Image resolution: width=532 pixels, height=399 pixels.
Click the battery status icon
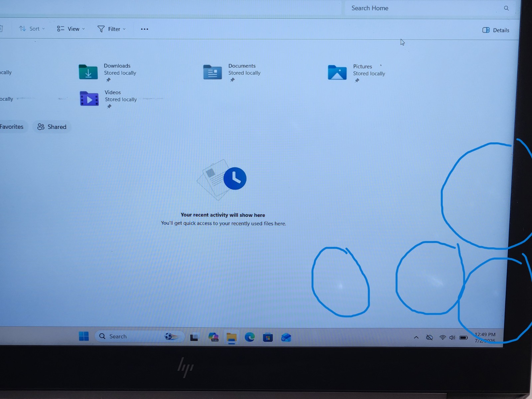[464, 337]
